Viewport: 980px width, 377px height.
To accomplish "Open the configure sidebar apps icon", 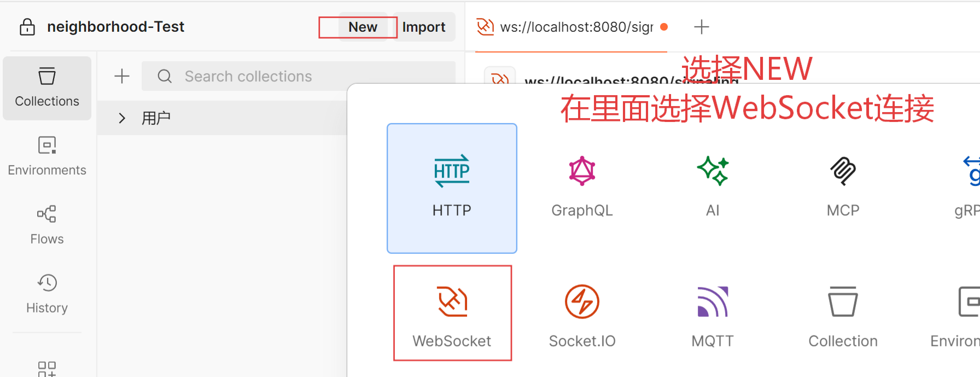I will pyautogui.click(x=47, y=369).
